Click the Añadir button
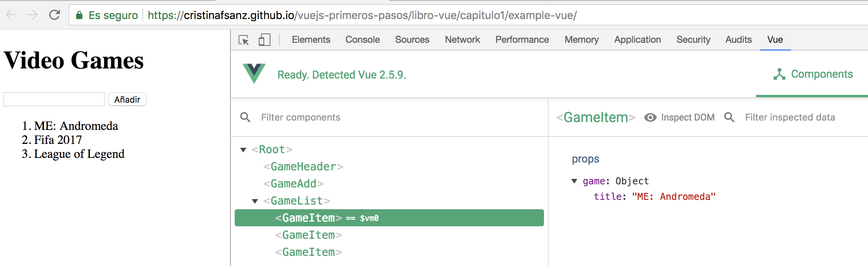The height and width of the screenshot is (266, 868). pos(127,99)
